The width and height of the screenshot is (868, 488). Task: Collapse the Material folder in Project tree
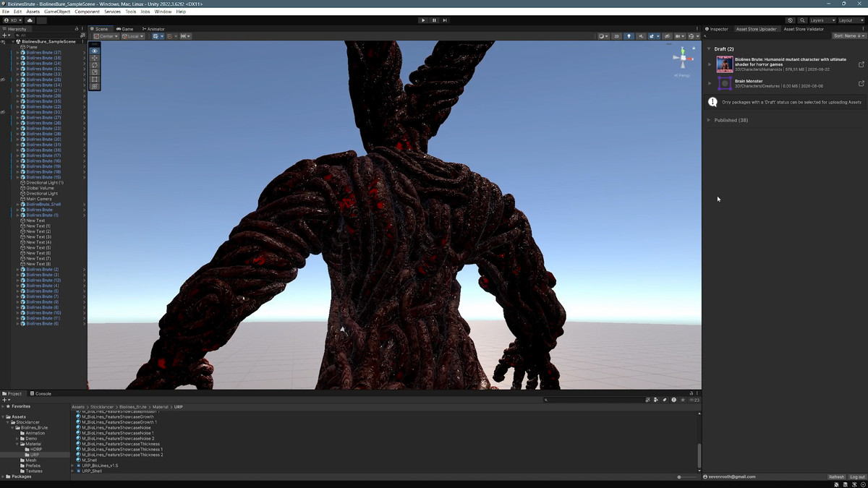click(x=17, y=444)
